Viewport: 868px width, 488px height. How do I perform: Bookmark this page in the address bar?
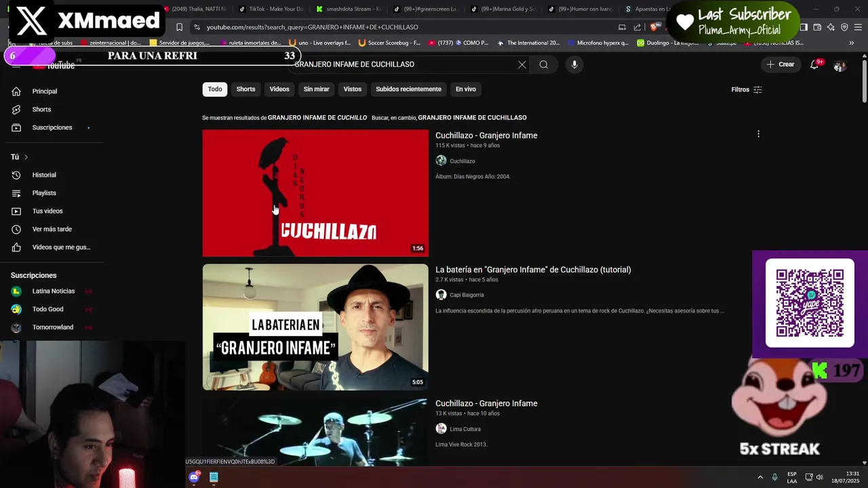coord(179,27)
